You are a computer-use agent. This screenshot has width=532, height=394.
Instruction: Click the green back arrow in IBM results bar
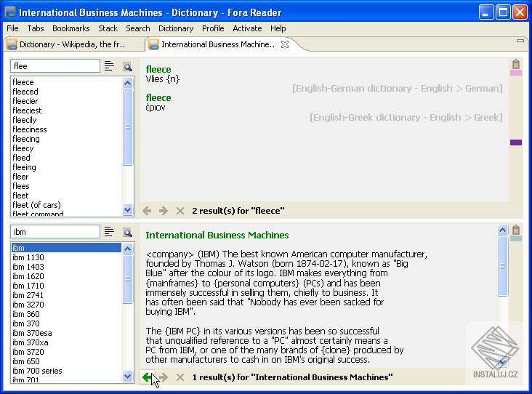[147, 377]
